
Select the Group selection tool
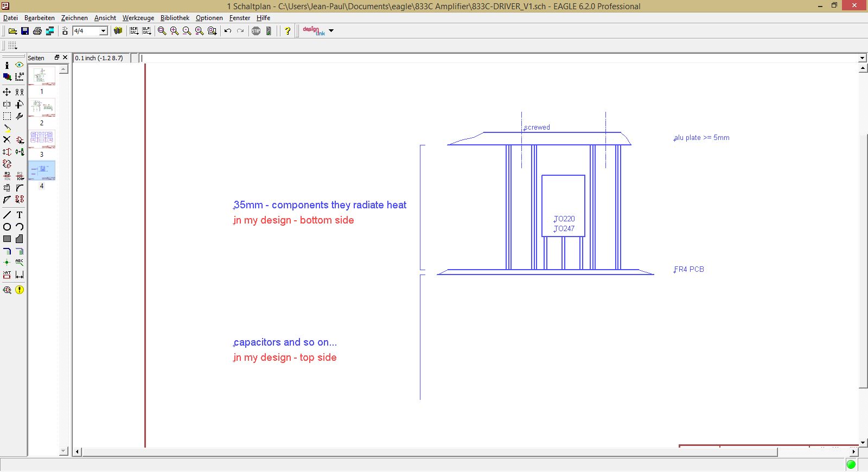(x=7, y=116)
